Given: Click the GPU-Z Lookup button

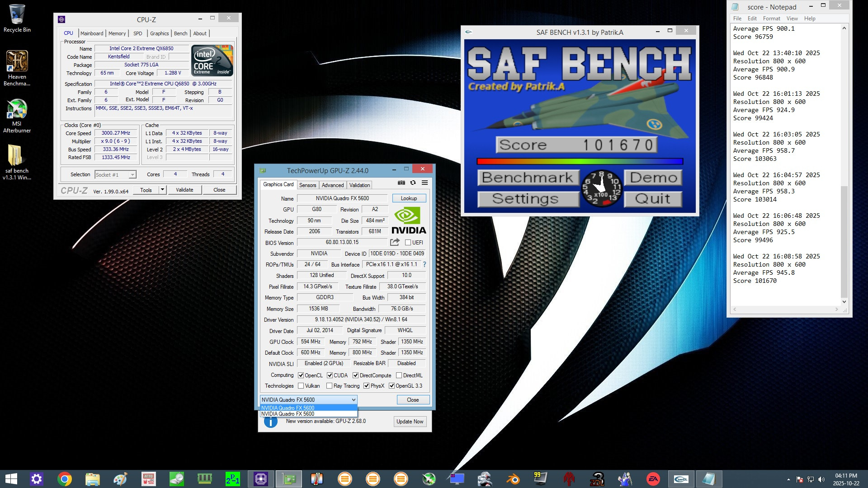Looking at the screenshot, I should coord(409,198).
